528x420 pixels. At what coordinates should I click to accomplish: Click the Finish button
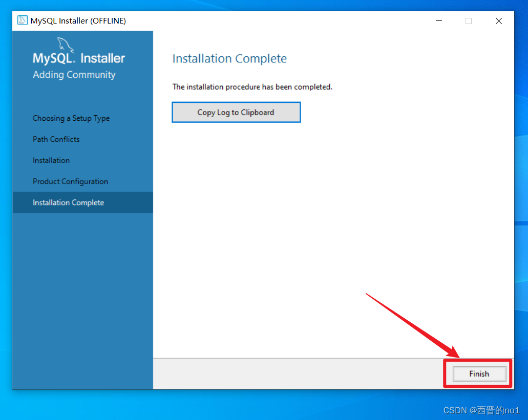click(x=479, y=373)
